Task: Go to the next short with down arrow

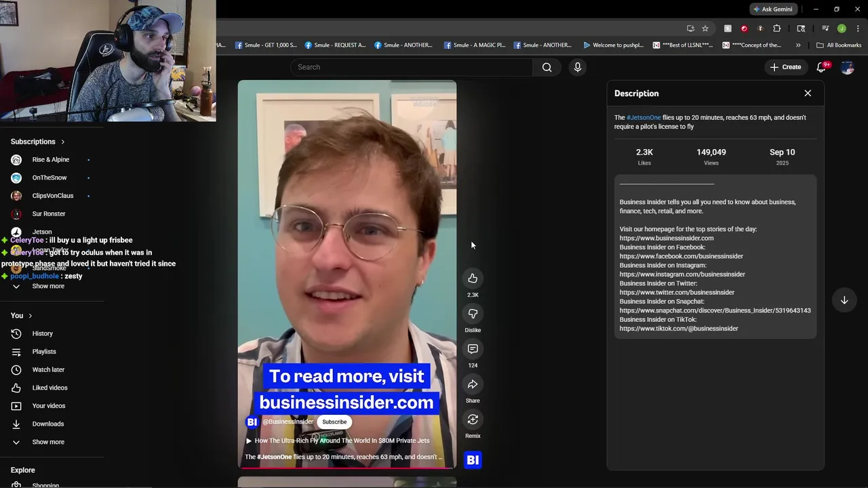Action: (x=844, y=300)
